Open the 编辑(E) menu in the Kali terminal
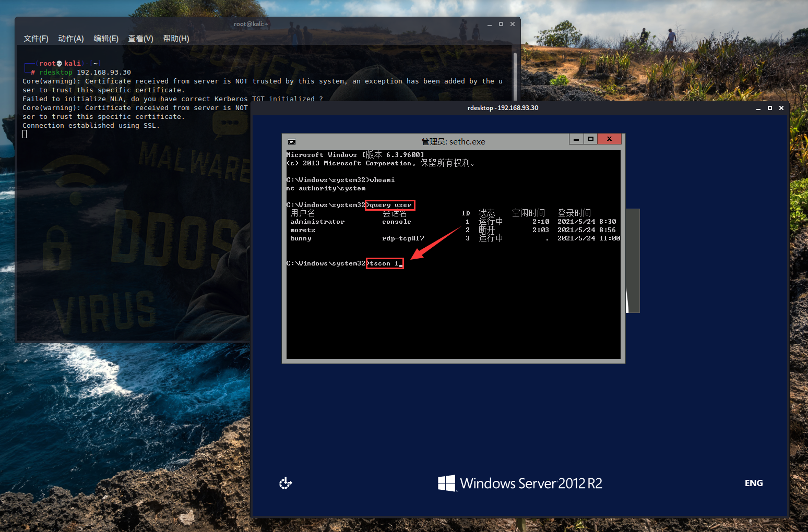The width and height of the screenshot is (808, 532). pos(106,39)
